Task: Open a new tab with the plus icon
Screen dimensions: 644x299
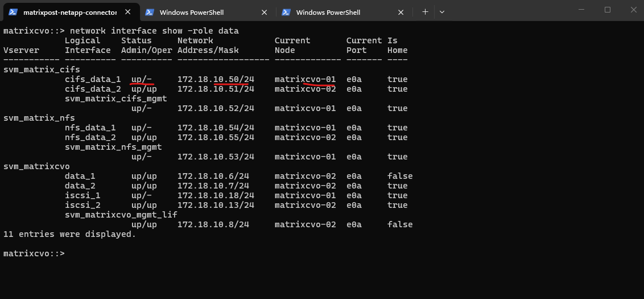Action: click(425, 11)
